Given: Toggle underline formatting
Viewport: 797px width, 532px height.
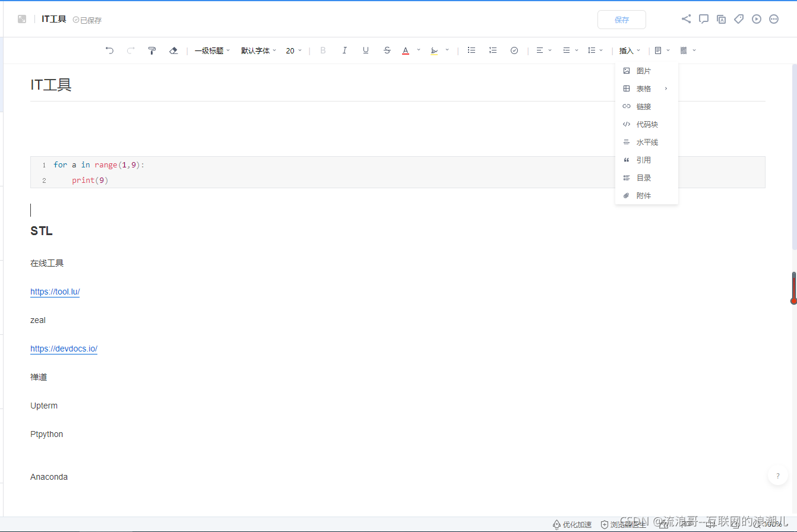Looking at the screenshot, I should point(366,50).
